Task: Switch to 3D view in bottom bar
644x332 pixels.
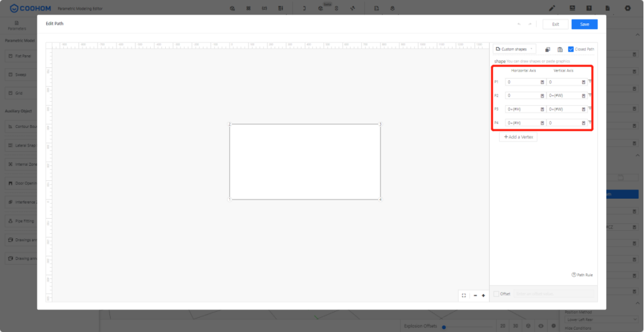Action: click(x=515, y=326)
